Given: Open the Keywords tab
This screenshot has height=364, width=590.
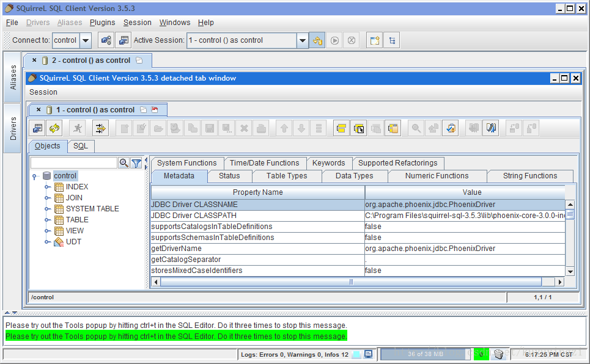Looking at the screenshot, I should (328, 163).
